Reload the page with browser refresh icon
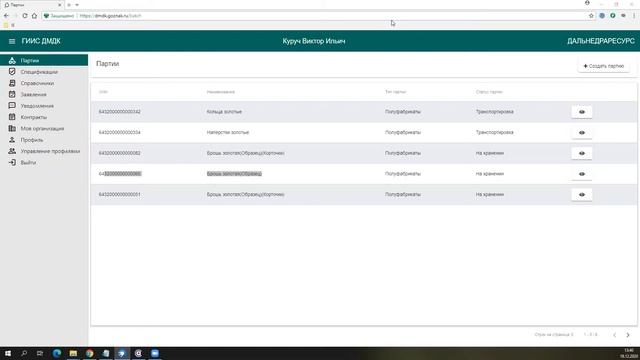 pos(25,16)
